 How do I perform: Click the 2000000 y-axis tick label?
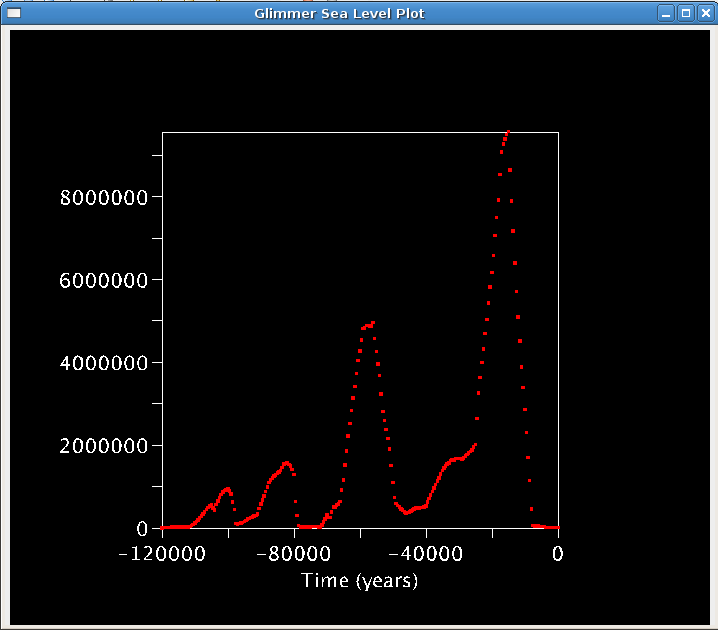pos(104,445)
